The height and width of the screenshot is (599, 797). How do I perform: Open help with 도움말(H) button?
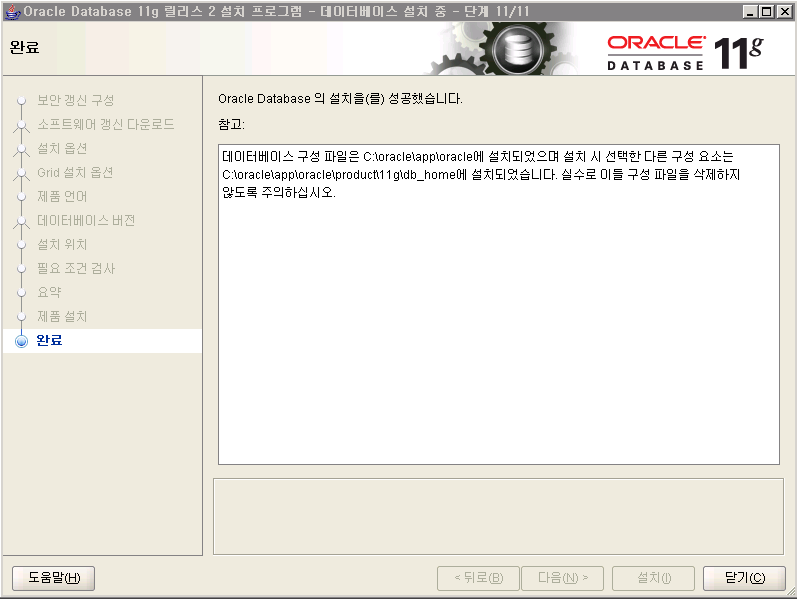tap(53, 578)
